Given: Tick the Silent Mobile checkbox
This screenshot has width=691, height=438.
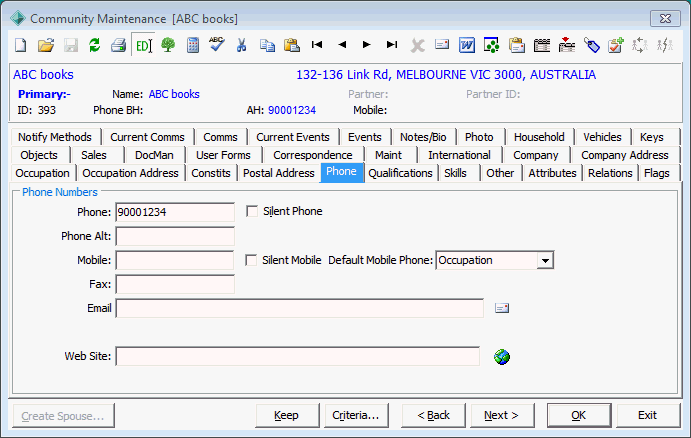Looking at the screenshot, I should [251, 260].
